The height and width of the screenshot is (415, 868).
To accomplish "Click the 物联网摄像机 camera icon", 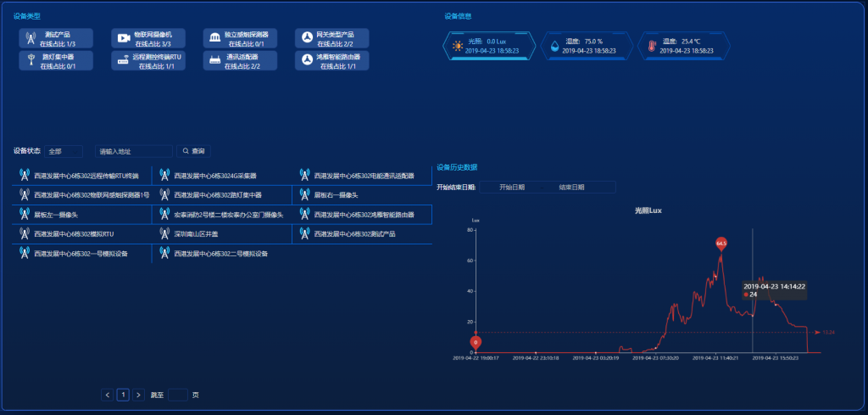I will coord(123,38).
